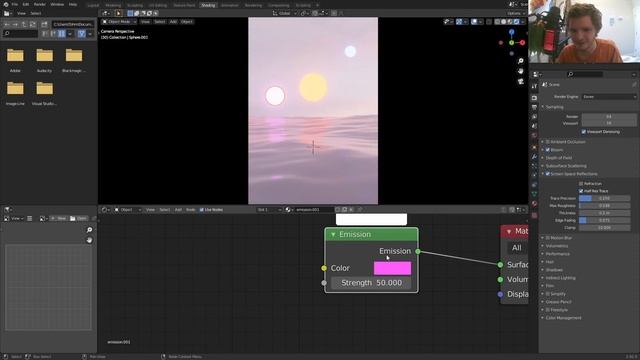Create new folder in file browser
Viewport: 640px width, 360px height.
[44, 24]
